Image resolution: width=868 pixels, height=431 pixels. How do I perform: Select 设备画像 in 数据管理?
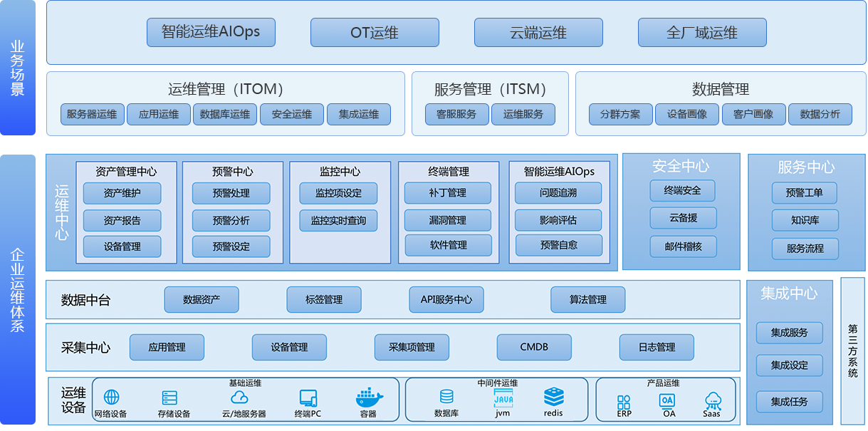coord(687,114)
